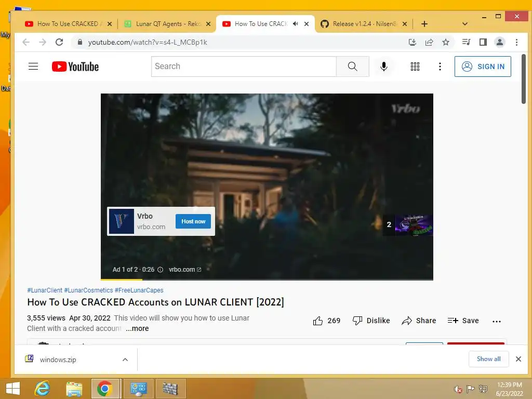Open #FreeLunarCapes hashtag
Image resolution: width=532 pixels, height=399 pixels.
point(139,290)
